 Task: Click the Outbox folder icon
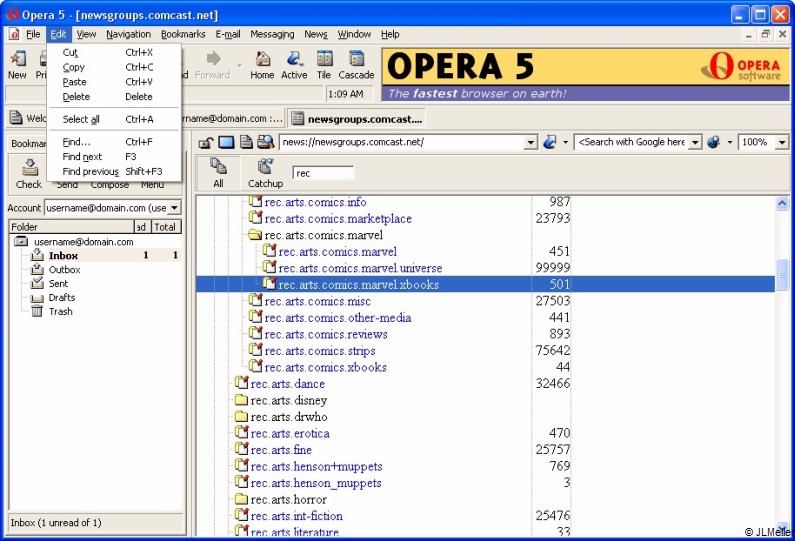[37, 269]
